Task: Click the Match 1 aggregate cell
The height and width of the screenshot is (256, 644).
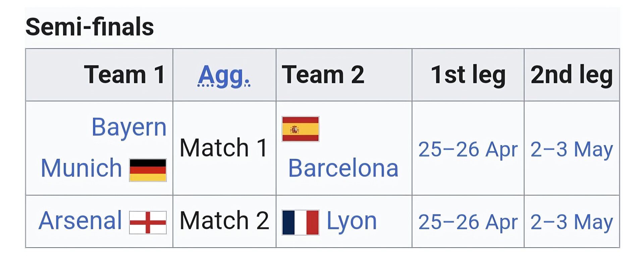Action: pyautogui.click(x=224, y=148)
